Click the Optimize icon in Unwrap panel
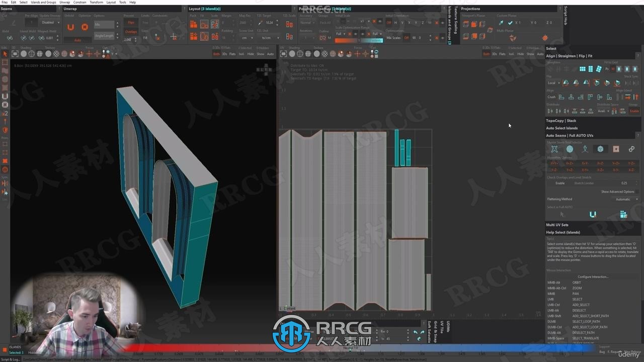The height and width of the screenshot is (362, 644). click(x=85, y=27)
